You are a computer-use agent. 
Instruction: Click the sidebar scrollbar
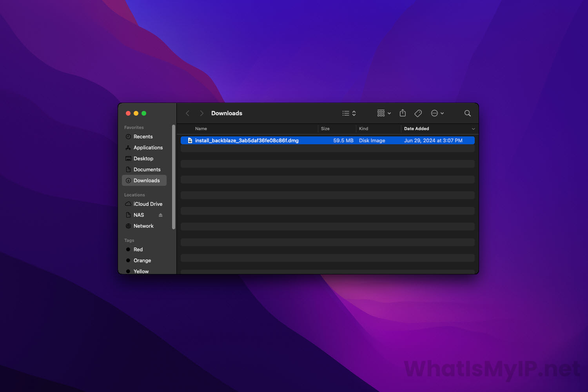coord(174,177)
